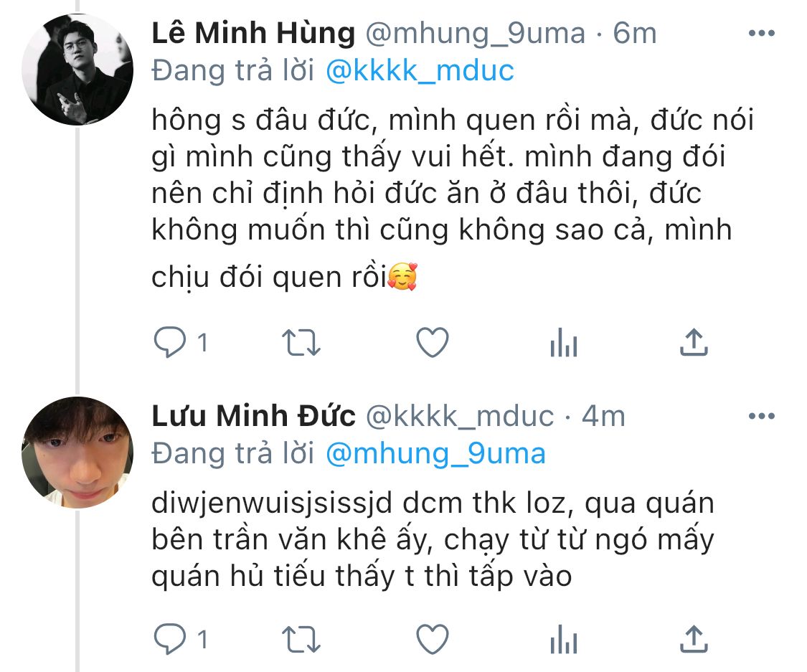807x672 pixels.
Task: Open the @mhung_9uma mention link
Action: [x=435, y=454]
